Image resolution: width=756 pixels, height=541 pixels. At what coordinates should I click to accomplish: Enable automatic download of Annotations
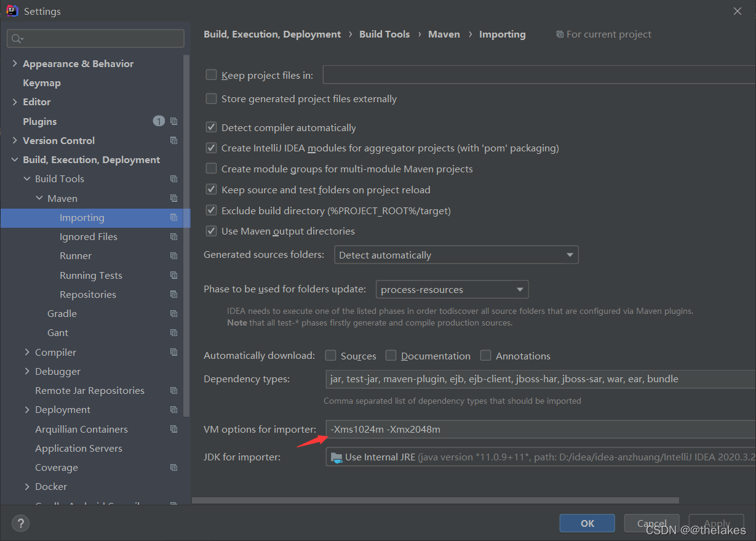[x=485, y=356]
